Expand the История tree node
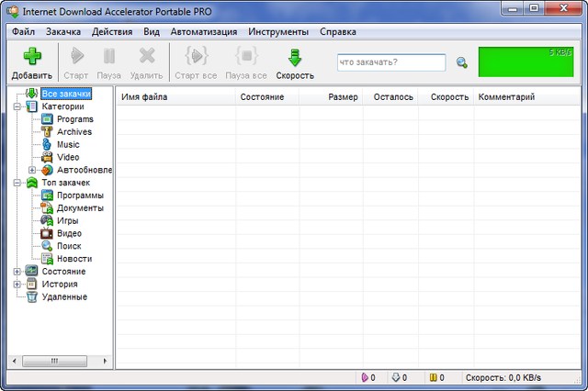The image size is (588, 391). (17, 285)
